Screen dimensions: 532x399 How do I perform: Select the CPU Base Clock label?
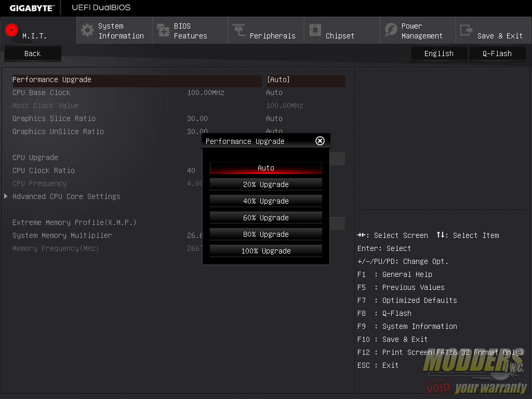point(42,92)
